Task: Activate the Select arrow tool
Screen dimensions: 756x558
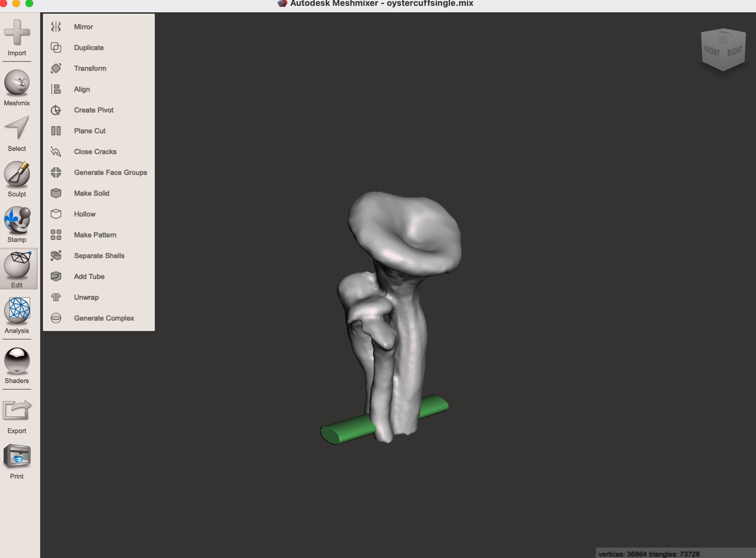Action: tap(17, 128)
